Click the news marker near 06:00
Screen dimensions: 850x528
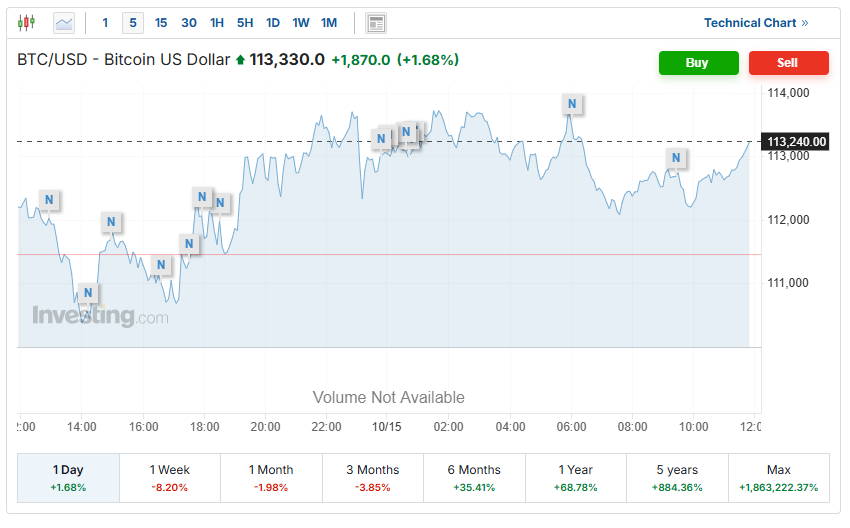tap(571, 103)
